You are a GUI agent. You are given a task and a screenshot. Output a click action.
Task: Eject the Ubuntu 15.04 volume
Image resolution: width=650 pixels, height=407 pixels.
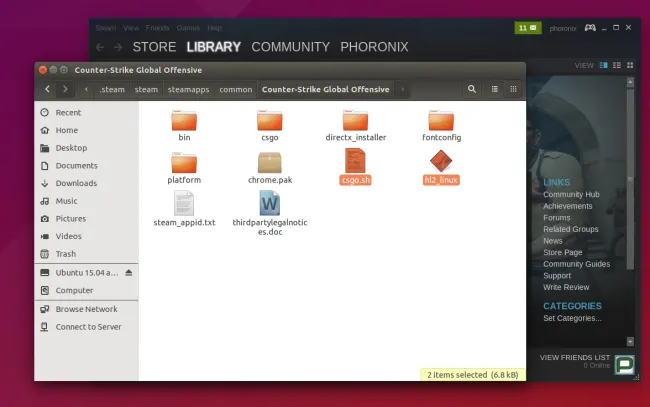[x=129, y=273]
